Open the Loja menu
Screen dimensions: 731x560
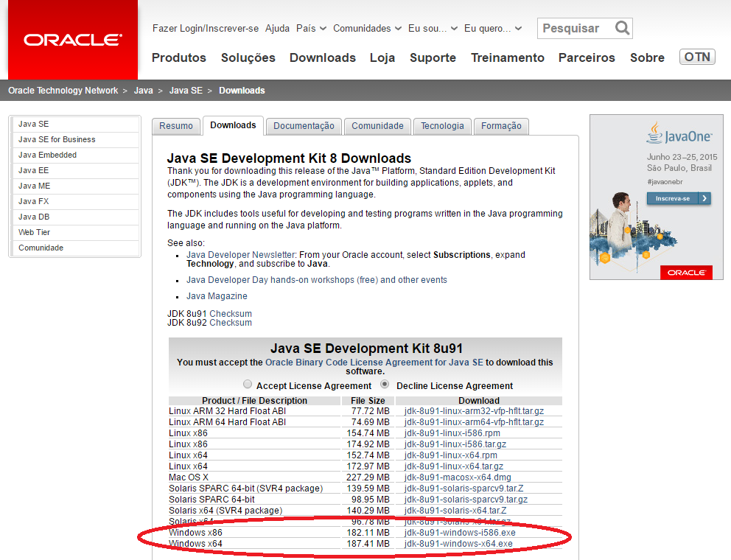382,57
